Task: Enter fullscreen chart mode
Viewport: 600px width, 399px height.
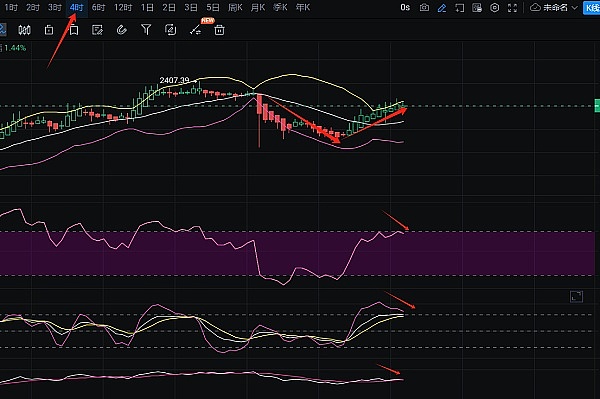Action: 512,8
